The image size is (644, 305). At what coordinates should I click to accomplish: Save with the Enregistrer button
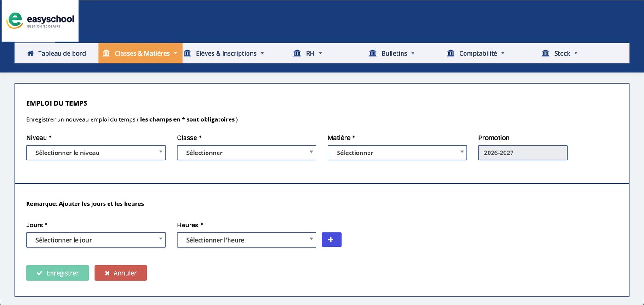click(57, 273)
